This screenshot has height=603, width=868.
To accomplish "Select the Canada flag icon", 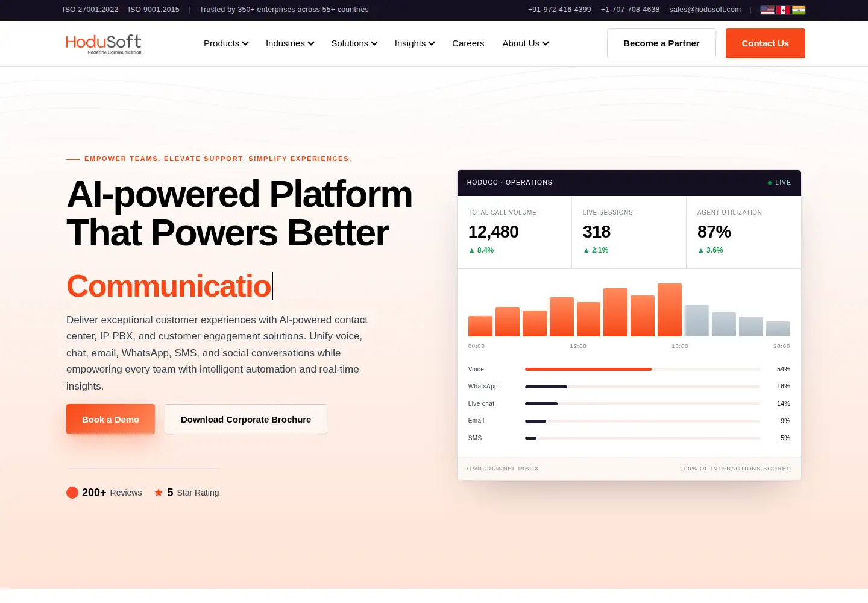I will [783, 10].
